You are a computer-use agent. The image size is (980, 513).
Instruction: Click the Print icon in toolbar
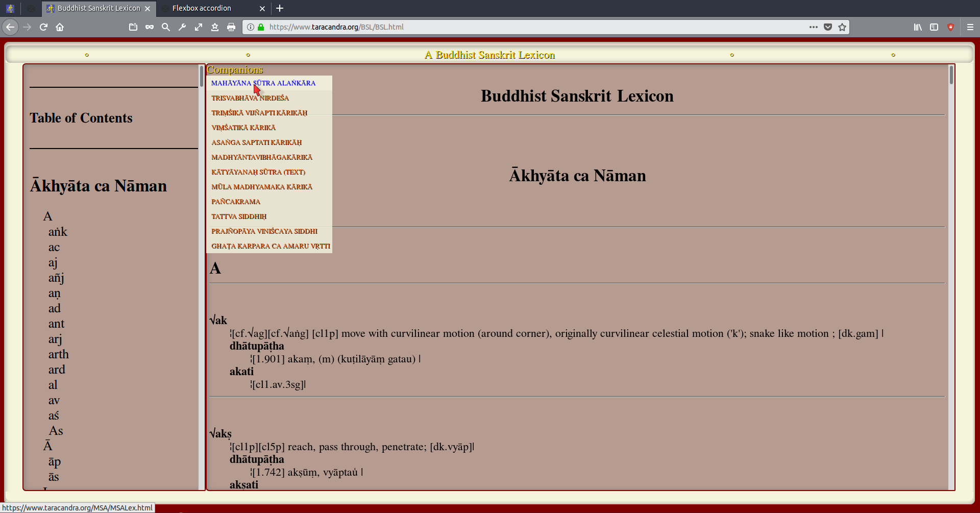(231, 27)
